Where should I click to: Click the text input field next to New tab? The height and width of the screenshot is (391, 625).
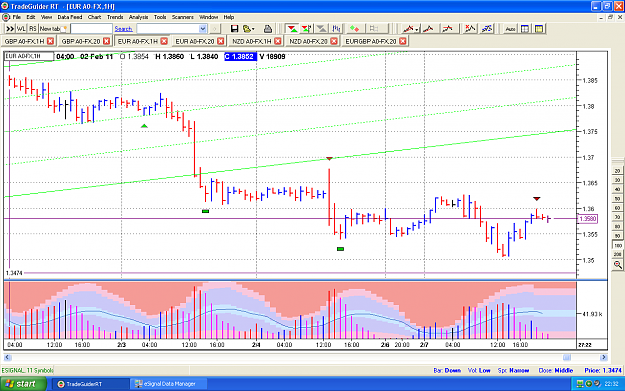pyautogui.click(x=91, y=29)
